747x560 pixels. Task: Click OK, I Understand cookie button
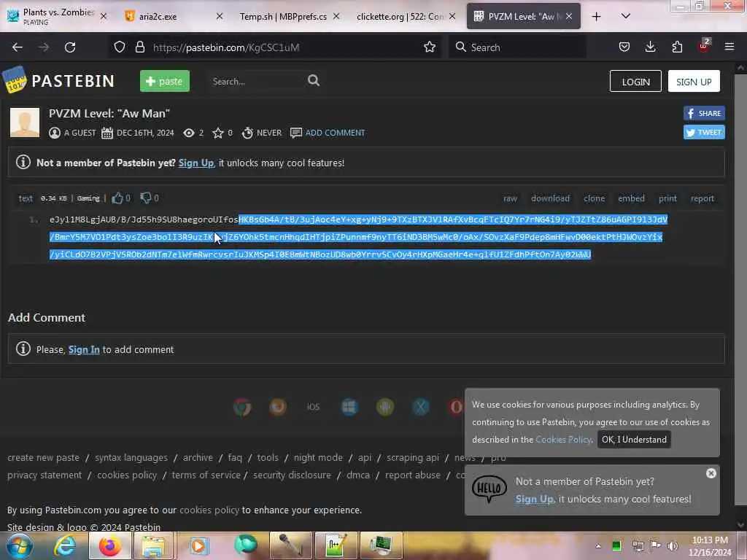(634, 440)
